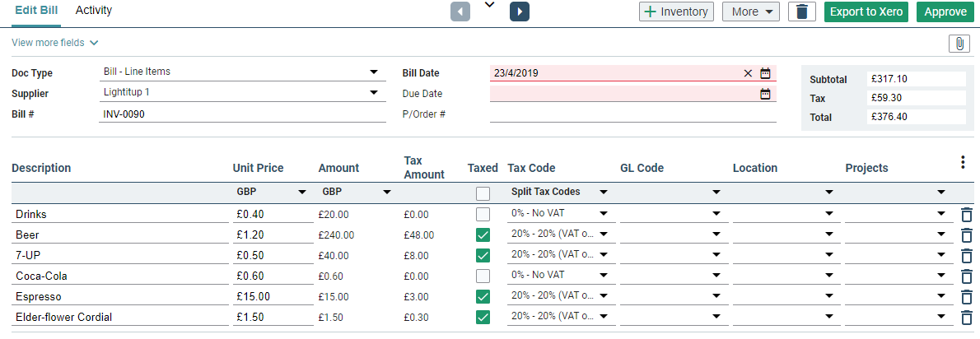This screenshot has width=980, height=339.
Task: Delete the Drinks line item
Action: [967, 215]
